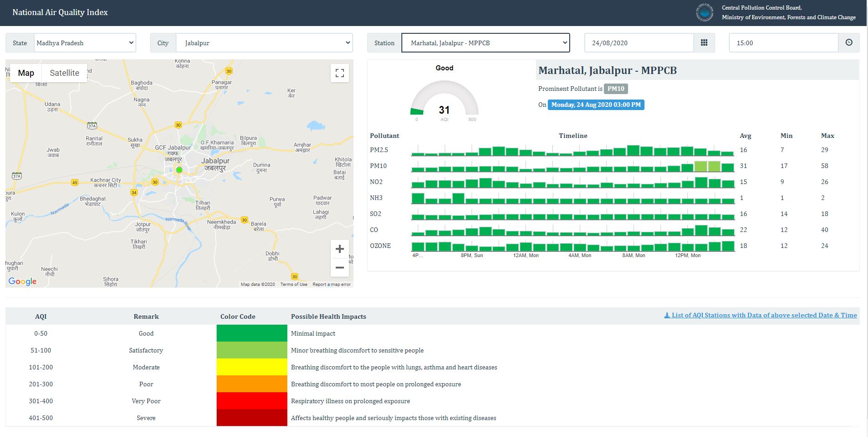Screen dimensions: 868x437
Task: Click the date field 24/08/2020
Action: [x=639, y=43]
